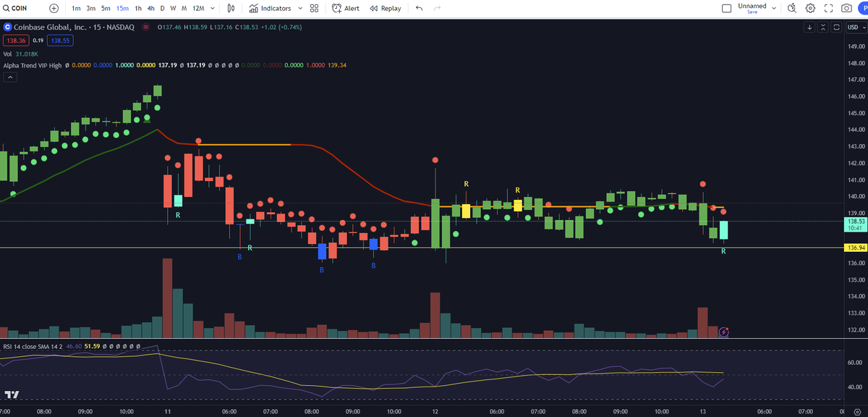868x417 pixels.
Task: Take a chart snapshot with camera icon
Action: 847,8
